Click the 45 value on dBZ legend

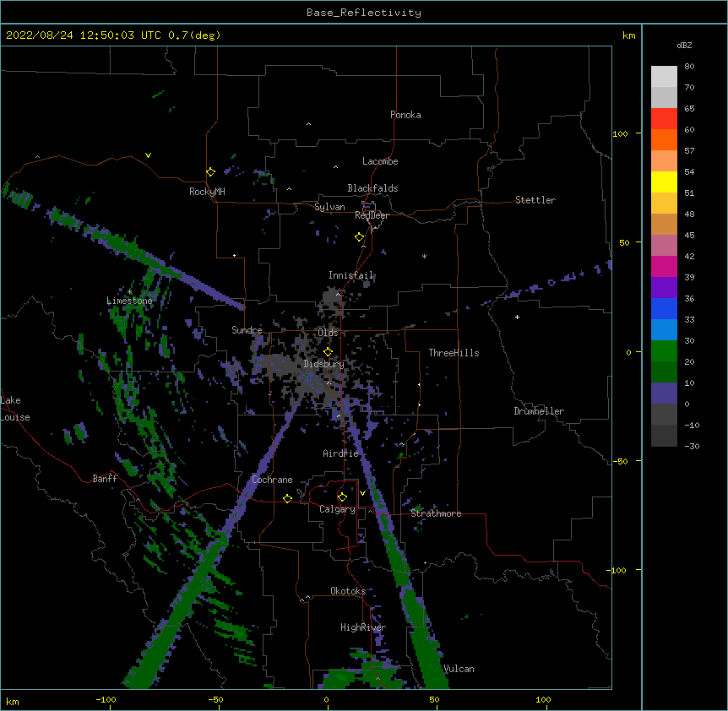[689, 236]
